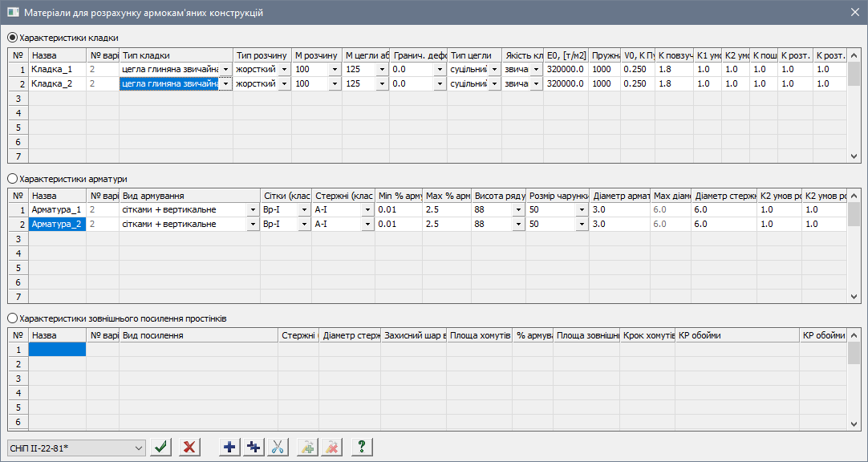Open 'Вид армування' dropdown for Арматура_2
The image size is (868, 462).
coord(253,225)
